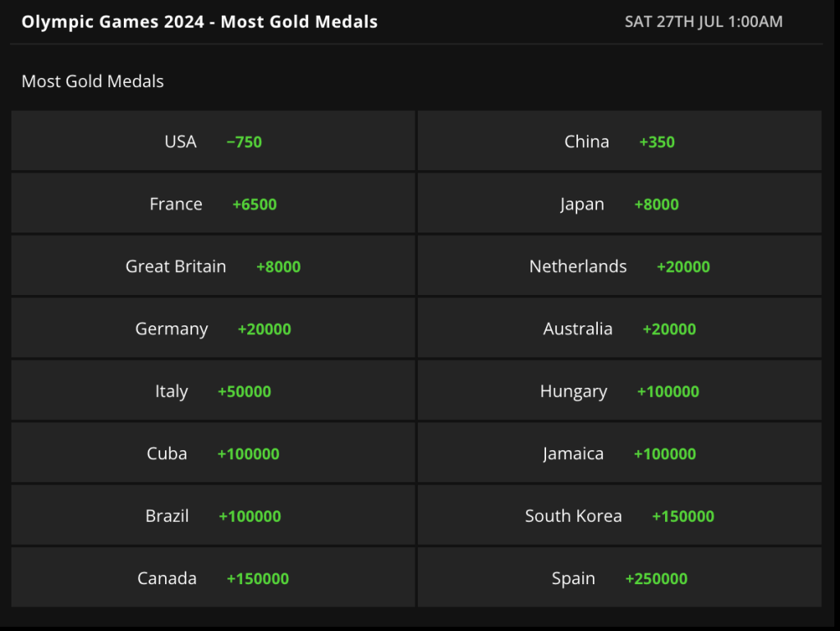The height and width of the screenshot is (631, 840).
Task: Pick South Korea at +150000
Action: (x=619, y=515)
